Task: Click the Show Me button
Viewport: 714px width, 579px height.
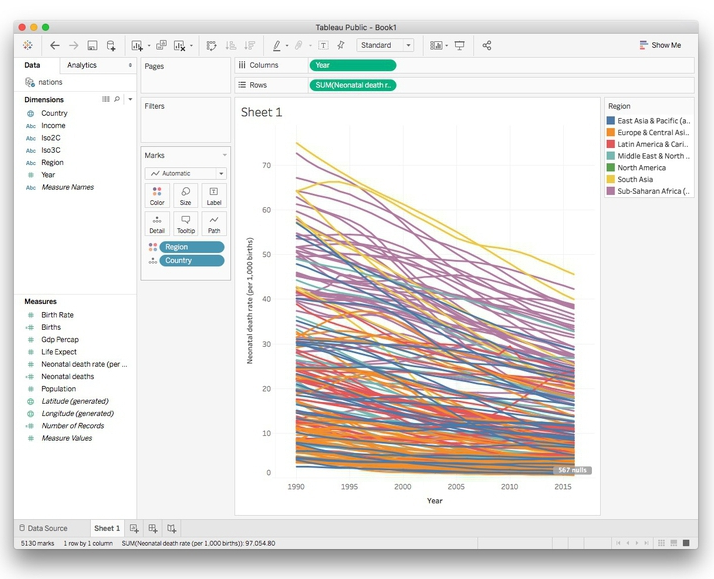Action: pyautogui.click(x=660, y=45)
